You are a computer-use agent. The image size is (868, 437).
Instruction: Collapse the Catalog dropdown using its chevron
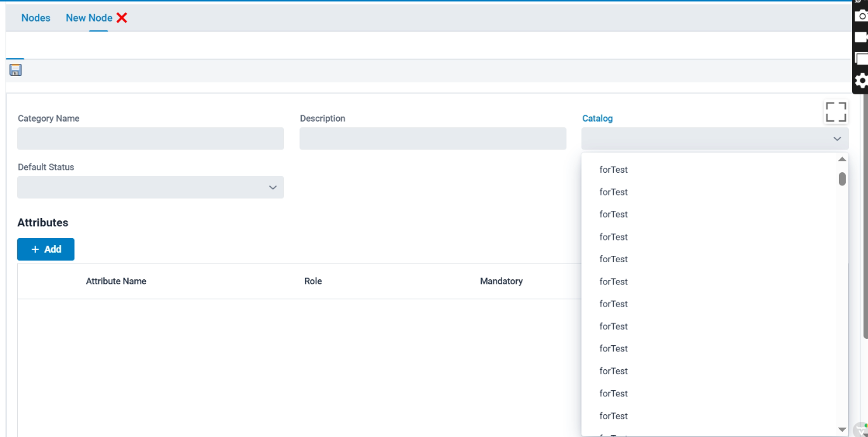(x=837, y=139)
